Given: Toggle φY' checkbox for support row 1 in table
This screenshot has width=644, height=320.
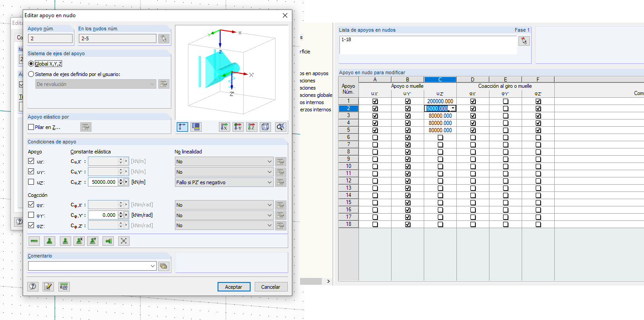Looking at the screenshot, I should click(506, 101).
